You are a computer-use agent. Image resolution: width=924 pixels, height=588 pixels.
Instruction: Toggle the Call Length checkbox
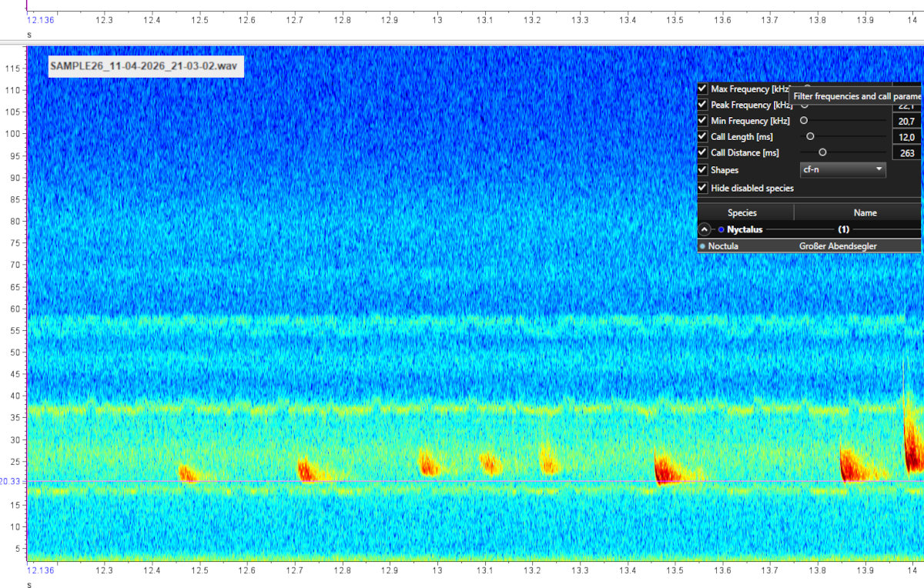[x=702, y=136]
